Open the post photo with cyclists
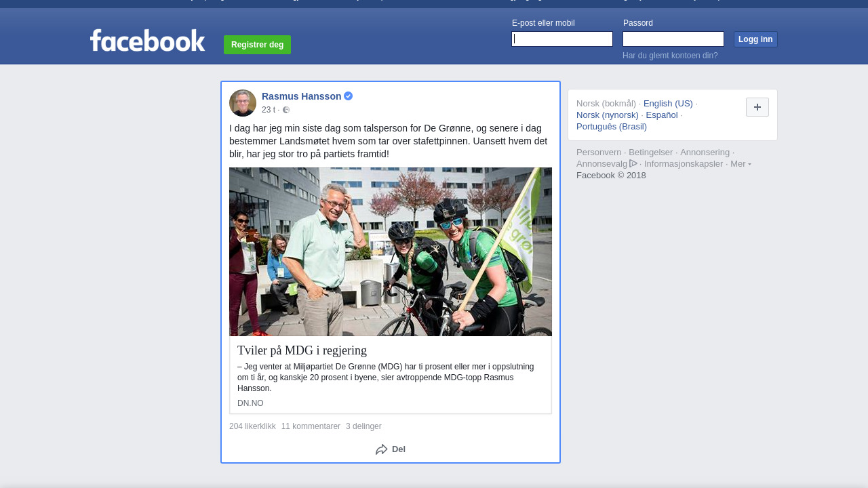Image resolution: width=868 pixels, height=488 pixels. pyautogui.click(x=391, y=251)
